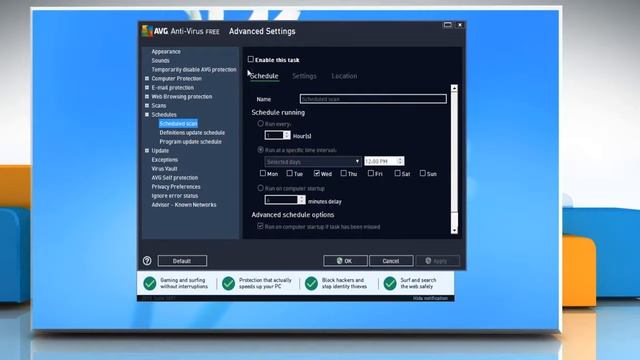Click the Apply button
This screenshot has height=360, width=640.
438,261
